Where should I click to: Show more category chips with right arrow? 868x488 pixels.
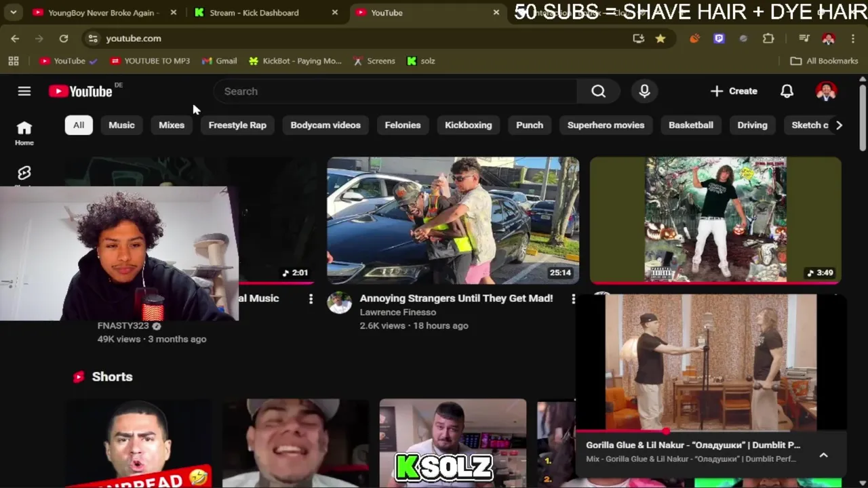[x=839, y=125]
